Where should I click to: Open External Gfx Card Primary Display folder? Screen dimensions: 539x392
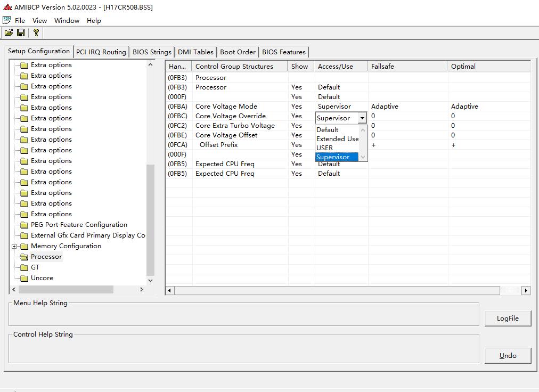click(x=87, y=235)
